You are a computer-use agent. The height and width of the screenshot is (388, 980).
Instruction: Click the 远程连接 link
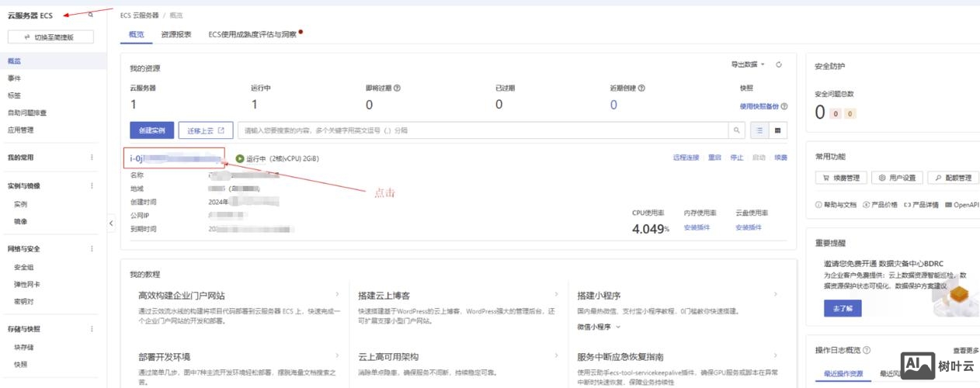[x=686, y=158]
